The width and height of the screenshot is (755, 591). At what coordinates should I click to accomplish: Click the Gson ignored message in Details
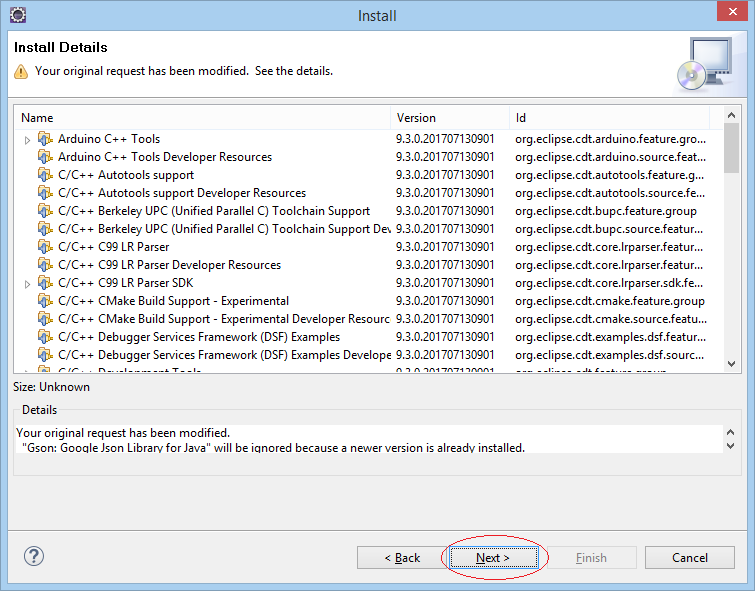click(x=273, y=447)
